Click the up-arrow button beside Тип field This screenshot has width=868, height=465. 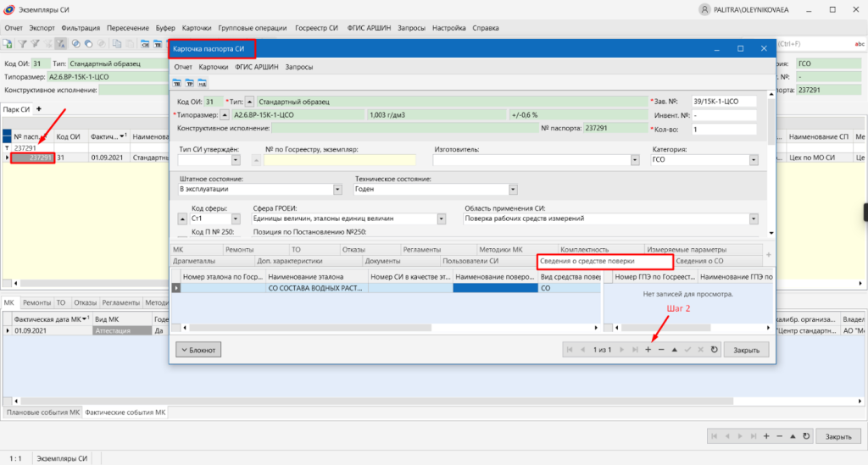250,102
